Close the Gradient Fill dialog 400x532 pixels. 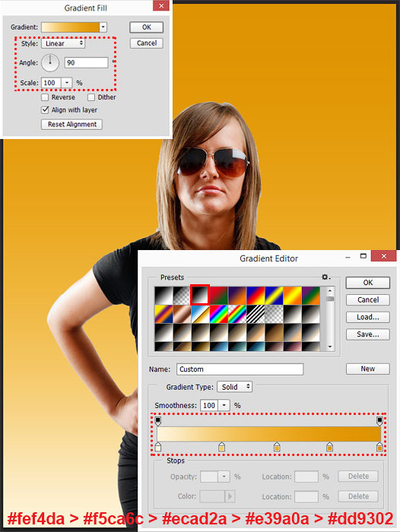point(161,6)
